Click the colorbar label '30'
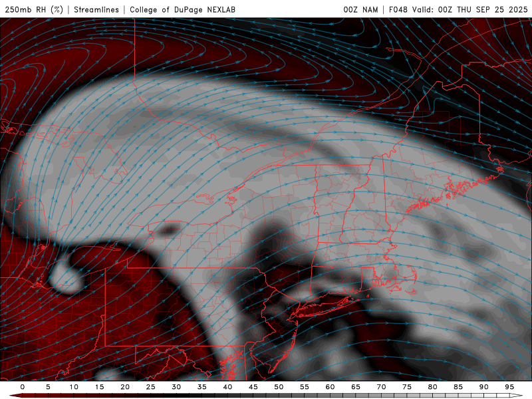The width and height of the screenshot is (532, 399). [176, 387]
